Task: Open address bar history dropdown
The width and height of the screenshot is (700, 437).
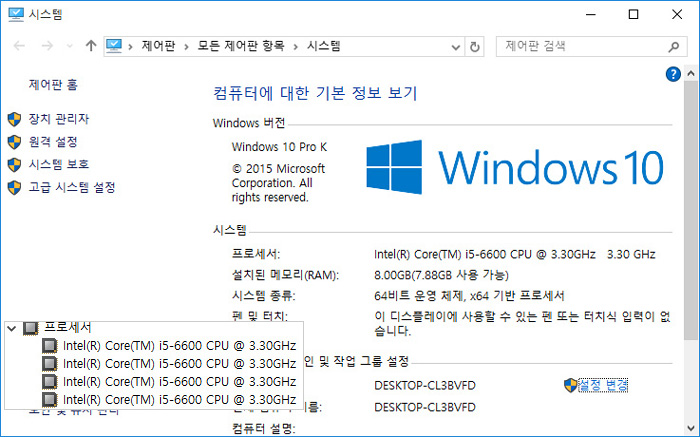Action: 455,47
